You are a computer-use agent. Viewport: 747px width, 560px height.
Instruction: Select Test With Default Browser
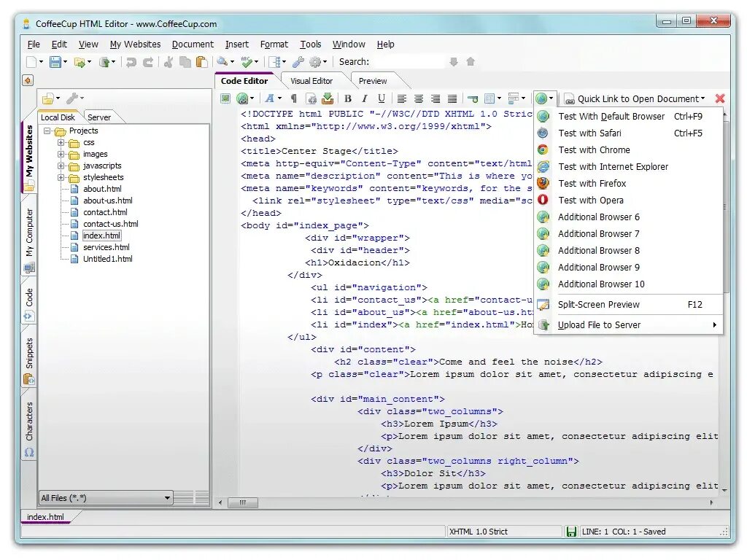(629, 116)
